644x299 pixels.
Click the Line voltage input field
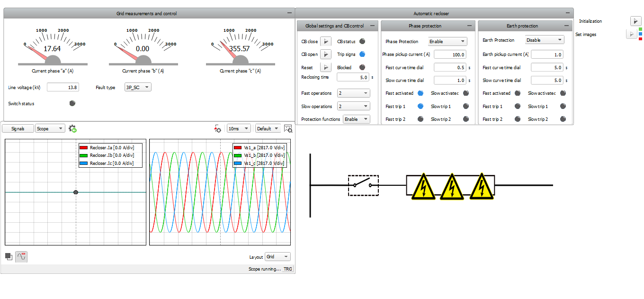coord(63,87)
